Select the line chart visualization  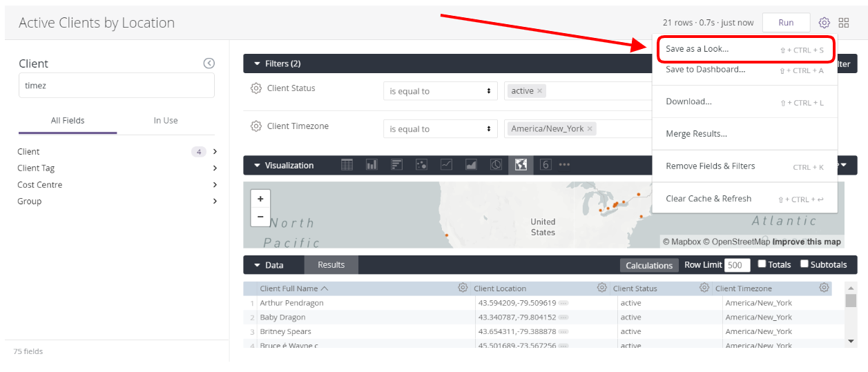coord(447,165)
